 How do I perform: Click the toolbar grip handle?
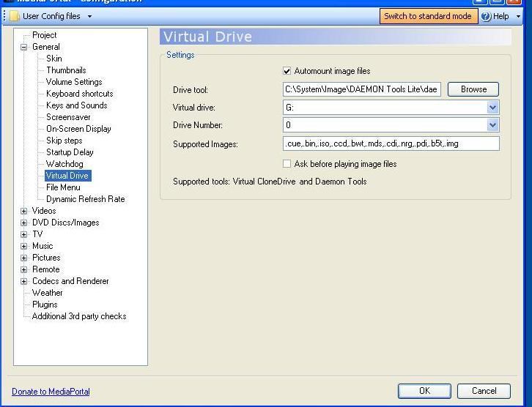[4, 16]
